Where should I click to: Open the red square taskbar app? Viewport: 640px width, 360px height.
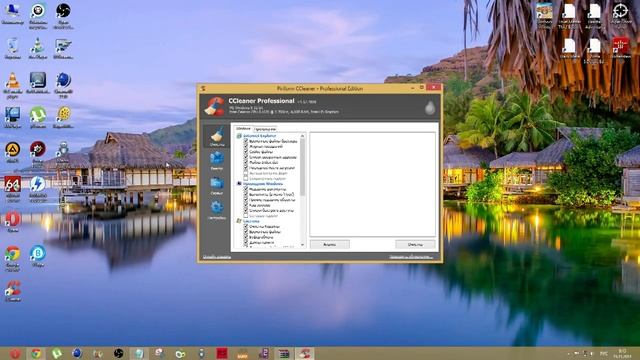coord(222,353)
